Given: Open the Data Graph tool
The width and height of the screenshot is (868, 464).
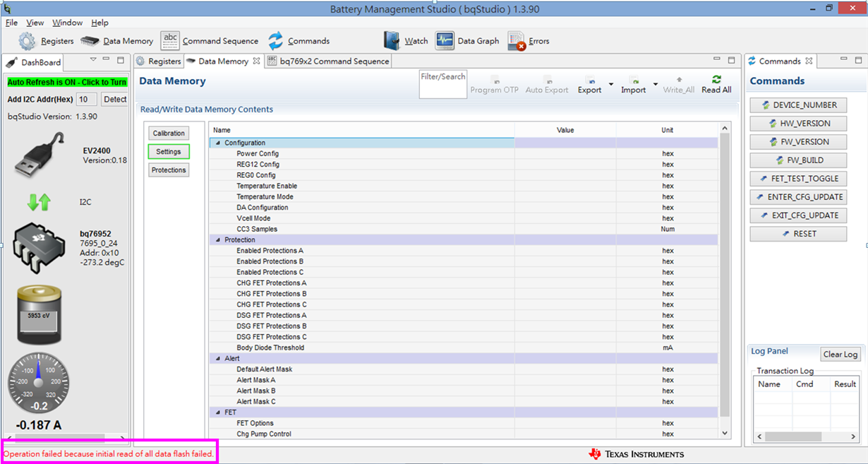Looking at the screenshot, I should 467,41.
